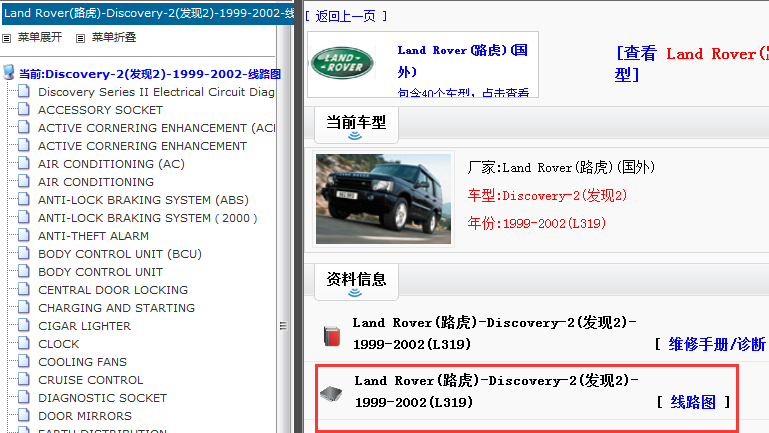769x433 pixels.
Task: Click page icon beside CENTRAL DOOR LOCKING
Action: 24,289
